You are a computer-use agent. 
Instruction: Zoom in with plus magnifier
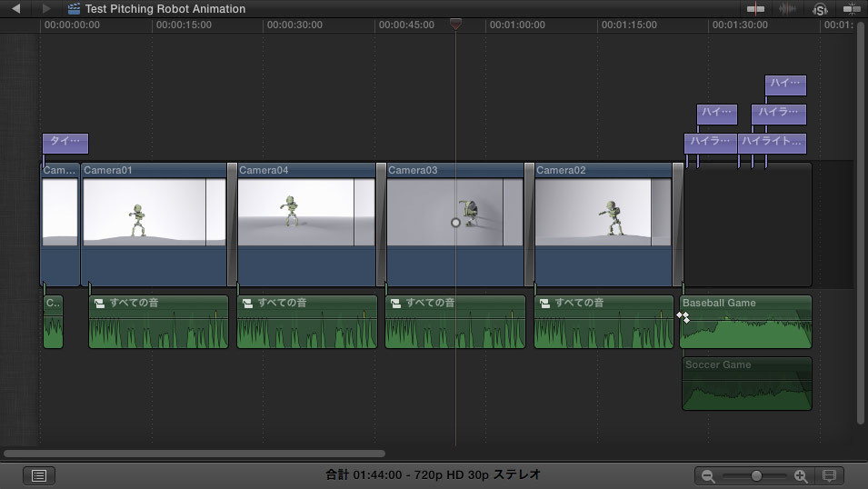click(801, 475)
